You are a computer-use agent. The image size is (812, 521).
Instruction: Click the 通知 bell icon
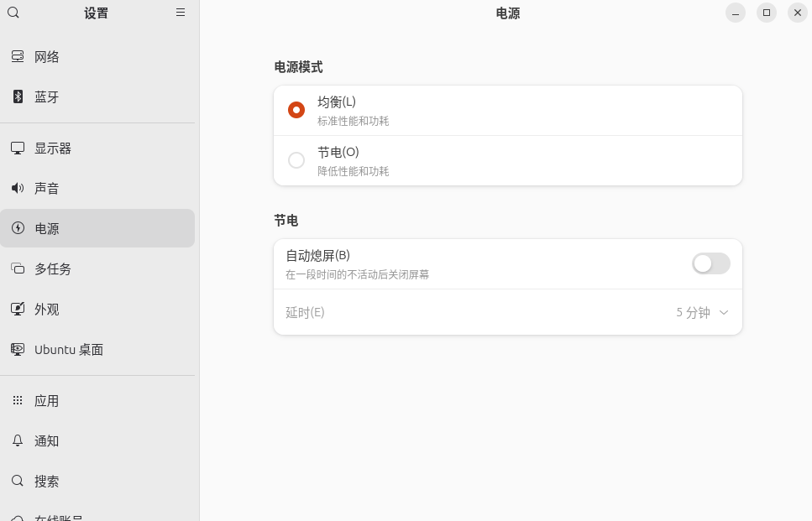tap(18, 440)
